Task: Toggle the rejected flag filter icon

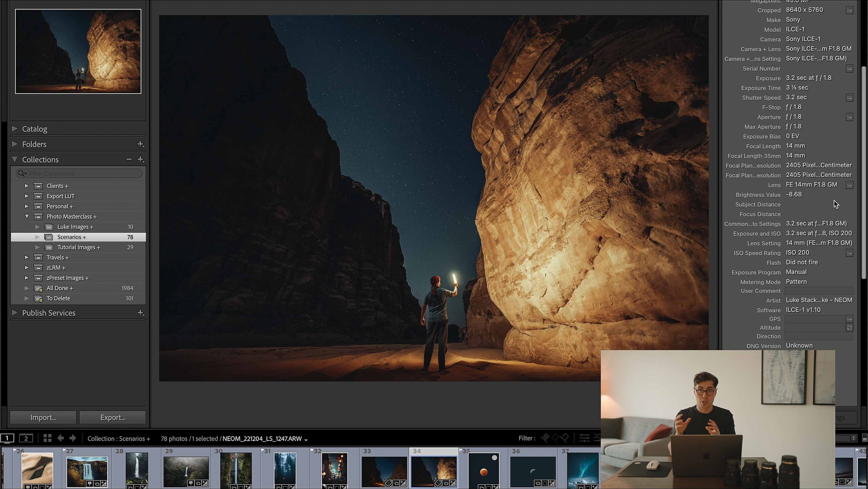Action: click(565, 438)
